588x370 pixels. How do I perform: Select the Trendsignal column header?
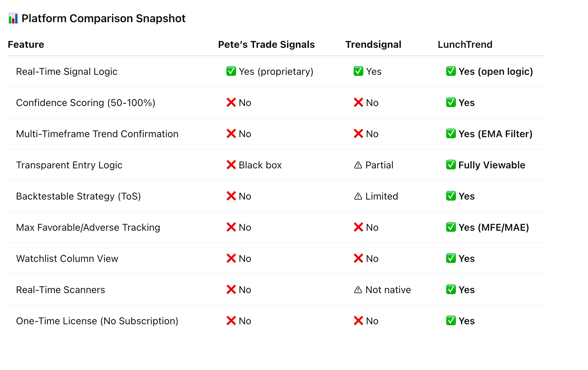[x=373, y=44]
